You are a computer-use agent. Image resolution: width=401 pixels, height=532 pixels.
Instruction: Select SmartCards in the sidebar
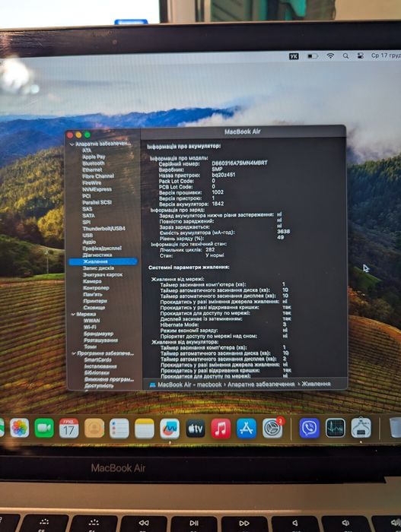click(98, 360)
